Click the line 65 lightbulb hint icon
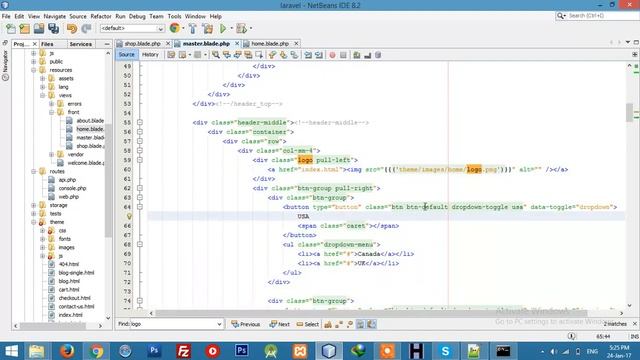The width and height of the screenshot is (640, 360). pyautogui.click(x=129, y=216)
